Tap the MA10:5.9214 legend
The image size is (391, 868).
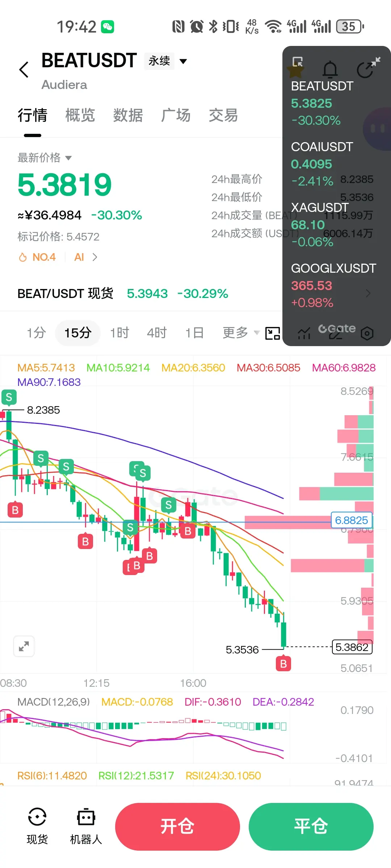pos(118,368)
